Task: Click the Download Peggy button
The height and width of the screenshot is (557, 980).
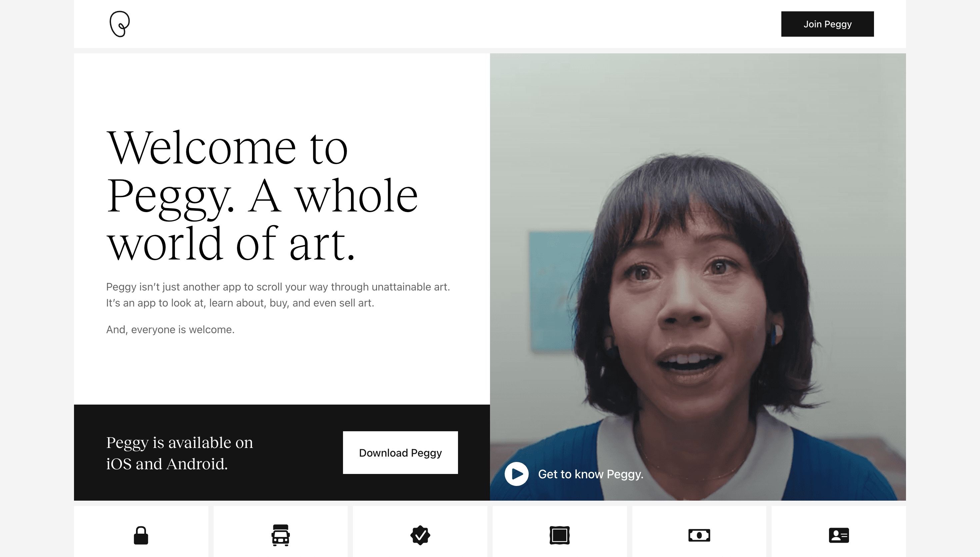Action: click(400, 453)
